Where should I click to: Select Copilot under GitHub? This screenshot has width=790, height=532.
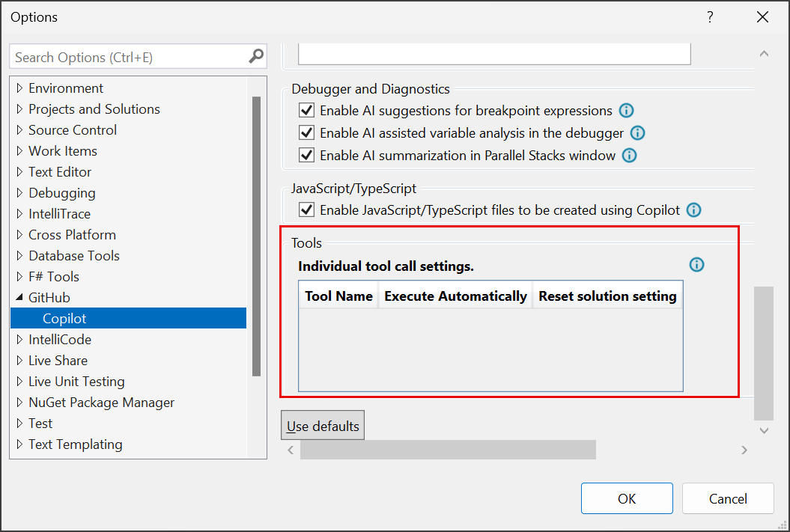coord(64,318)
